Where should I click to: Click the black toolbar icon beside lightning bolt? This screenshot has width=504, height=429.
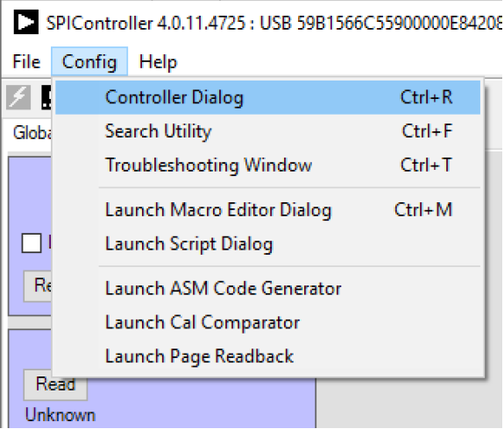tap(46, 97)
